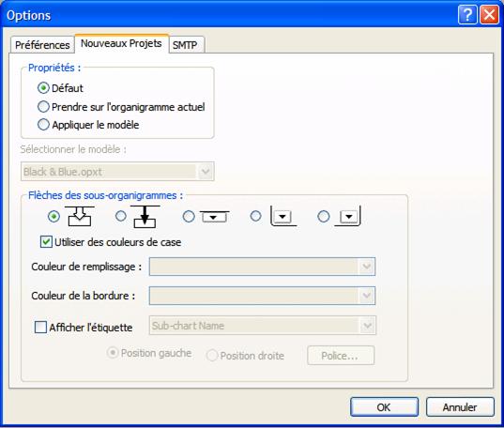Expand the Couleur de remplissage dropdown
Viewport: 504px width, 428px height.
click(x=262, y=267)
